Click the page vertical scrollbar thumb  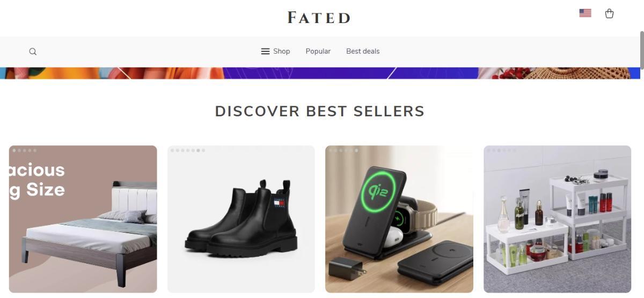coord(642,50)
